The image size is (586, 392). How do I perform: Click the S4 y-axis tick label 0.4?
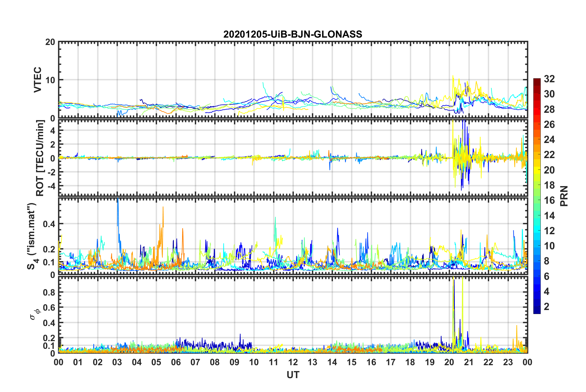tap(49, 224)
